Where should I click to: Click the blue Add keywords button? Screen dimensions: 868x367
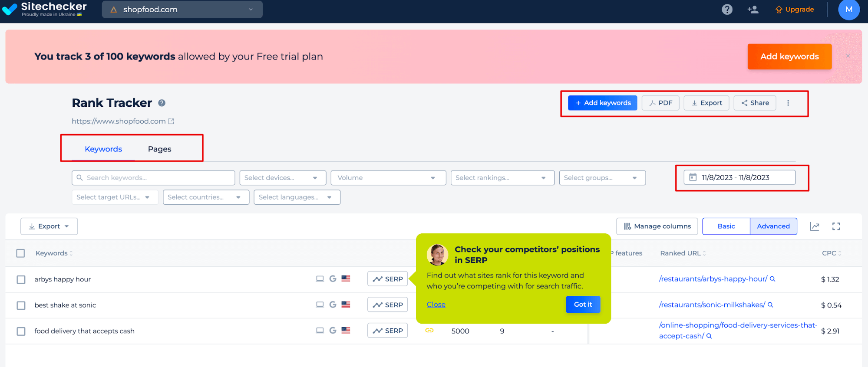(602, 103)
